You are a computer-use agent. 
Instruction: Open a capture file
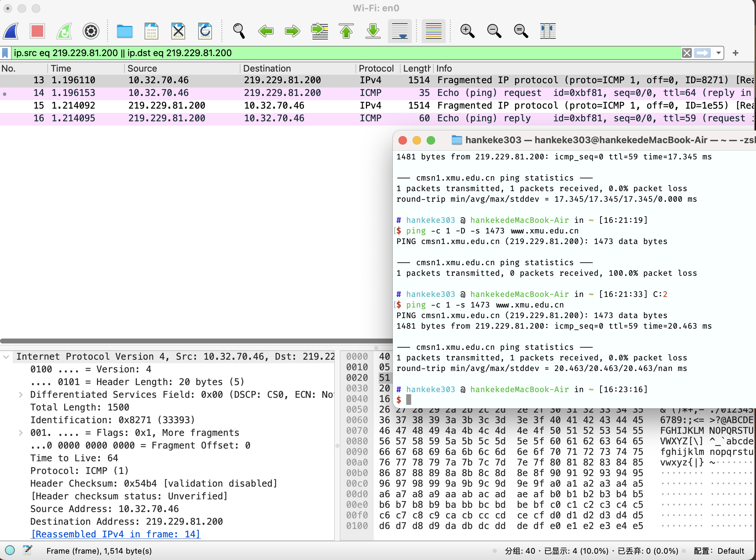point(124,31)
